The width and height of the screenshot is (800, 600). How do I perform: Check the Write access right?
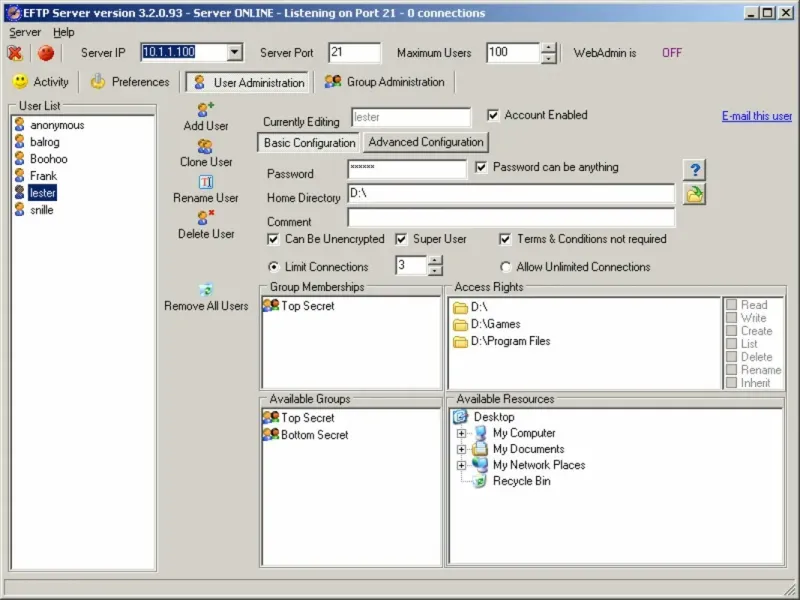click(731, 318)
